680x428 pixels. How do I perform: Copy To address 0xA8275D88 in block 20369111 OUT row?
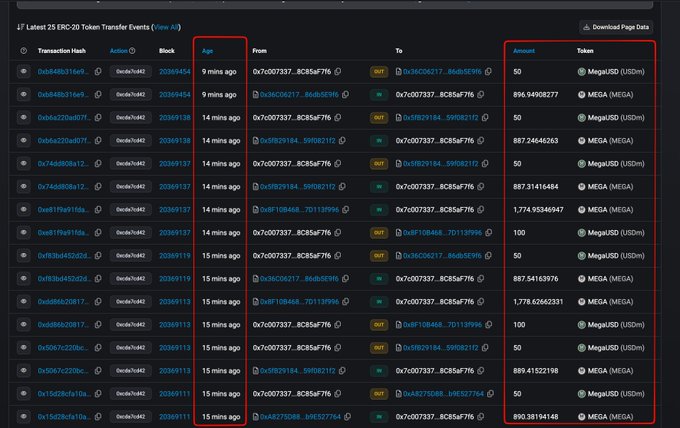(490, 394)
